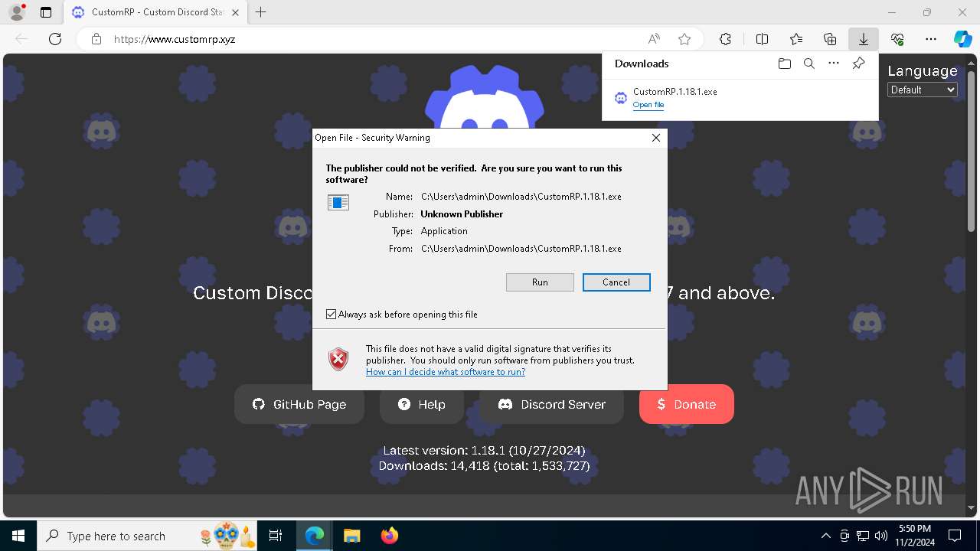Click the red Donate button
The width and height of the screenshot is (980, 551).
tap(687, 404)
